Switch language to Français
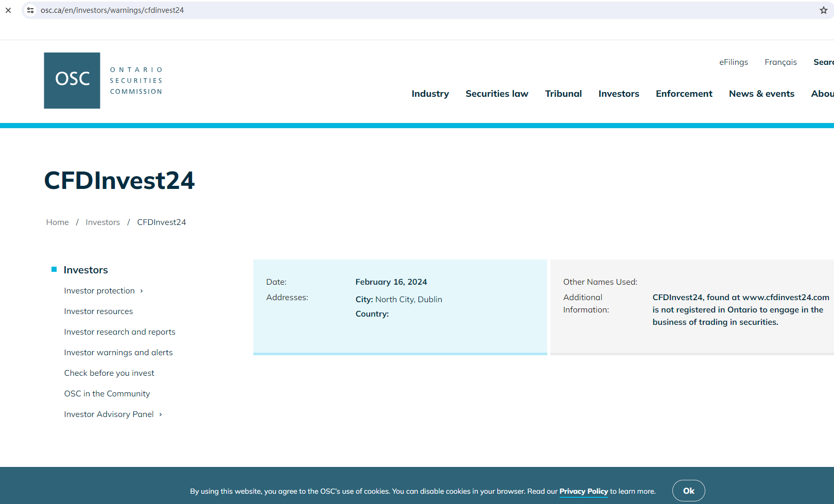 pyautogui.click(x=780, y=62)
